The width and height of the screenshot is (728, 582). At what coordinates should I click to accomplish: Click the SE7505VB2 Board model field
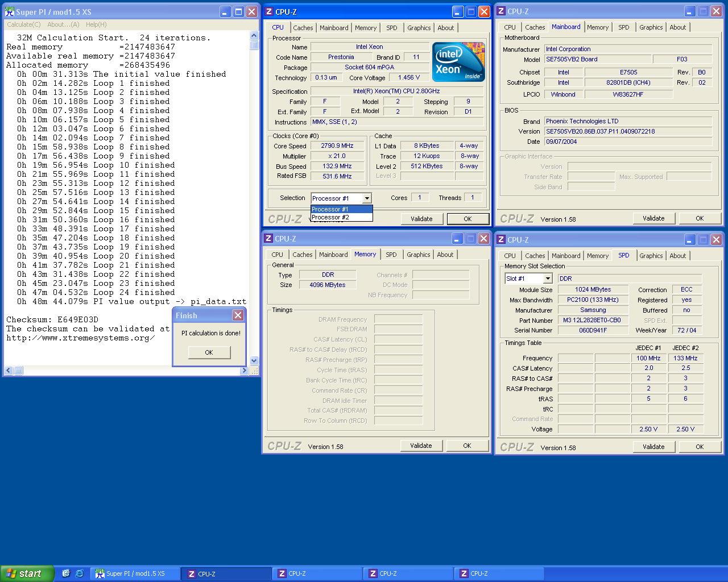pyautogui.click(x=597, y=59)
